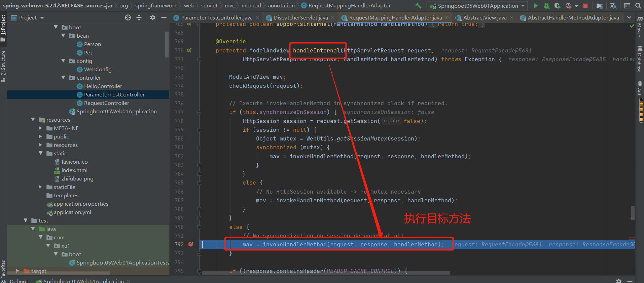The height and width of the screenshot is (283, 644).
Task: Select HelloController in the project tree
Action: (103, 86)
